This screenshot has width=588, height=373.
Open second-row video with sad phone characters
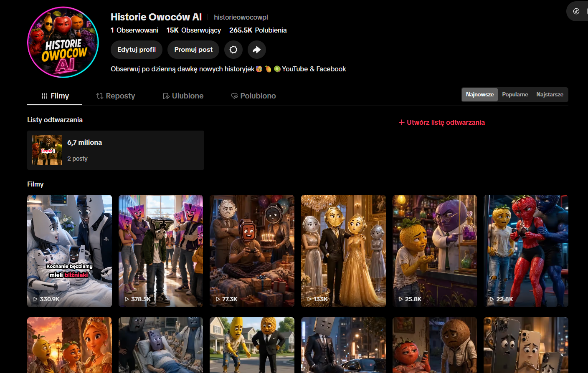[x=526, y=345]
